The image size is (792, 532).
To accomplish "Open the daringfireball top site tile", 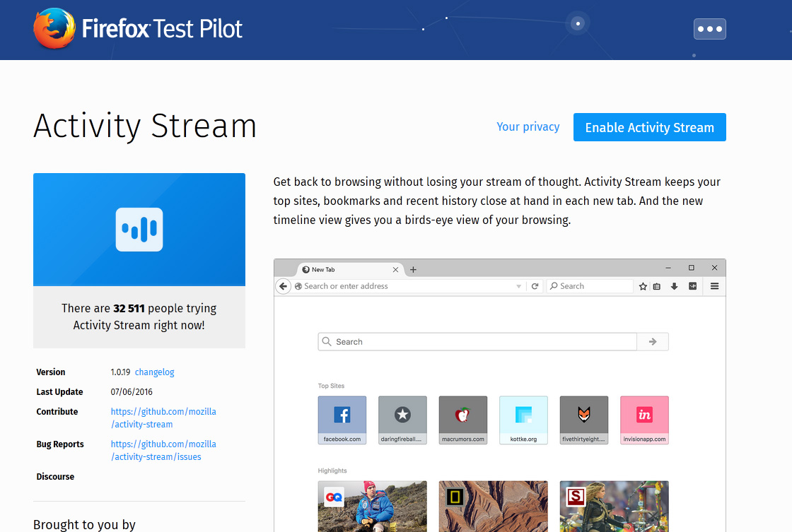I will pos(402,420).
